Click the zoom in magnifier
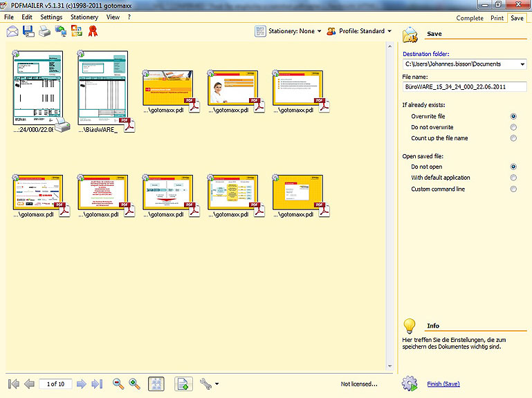The width and height of the screenshot is (532, 398). point(135,383)
